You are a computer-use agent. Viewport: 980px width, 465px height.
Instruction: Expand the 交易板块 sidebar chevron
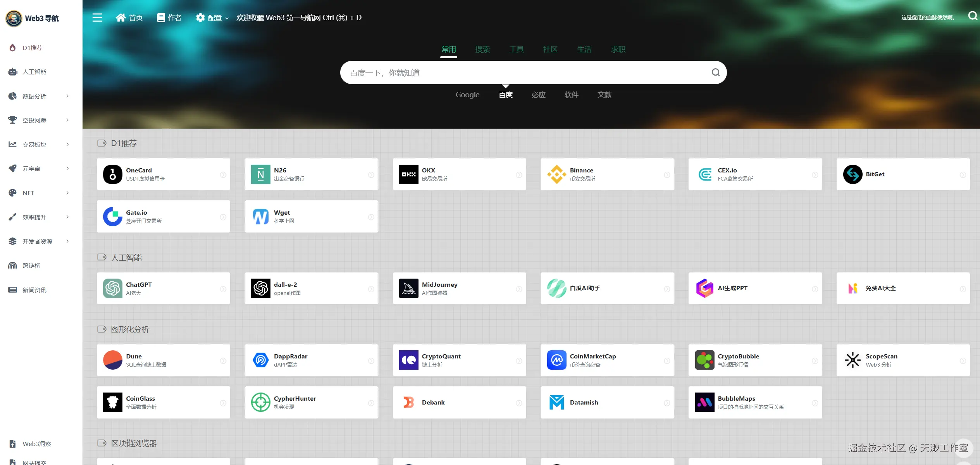tap(68, 145)
